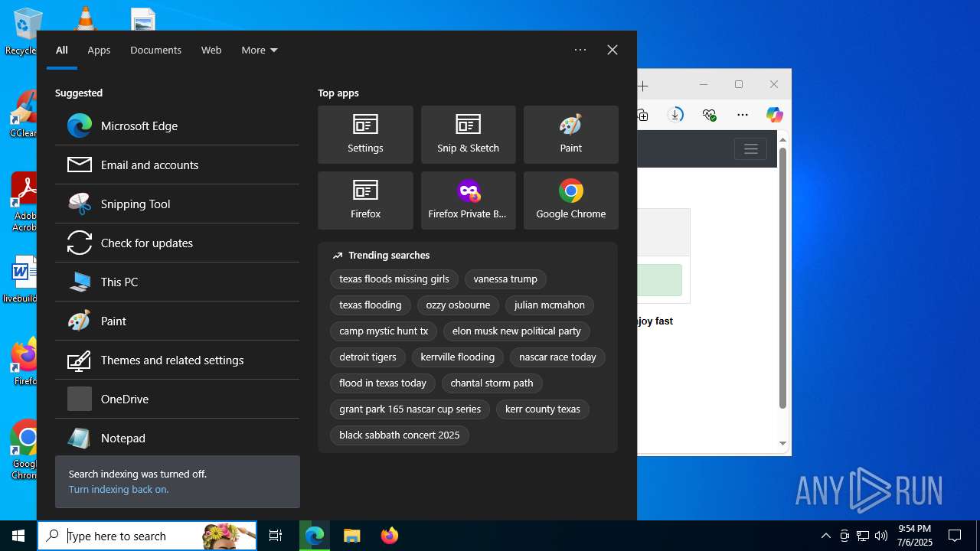
Task: Search trending 'kerrville flooding'
Action: click(x=458, y=357)
